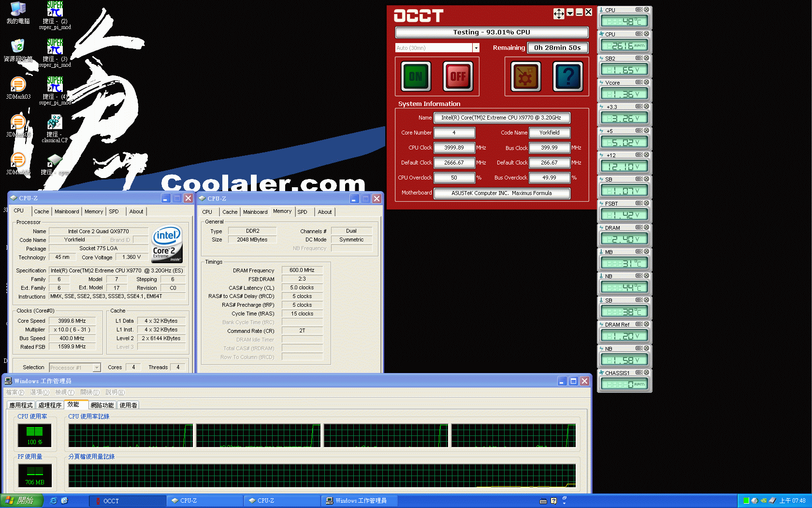
Task: Click the Windows Start (開始) button
Action: pyautogui.click(x=22, y=501)
